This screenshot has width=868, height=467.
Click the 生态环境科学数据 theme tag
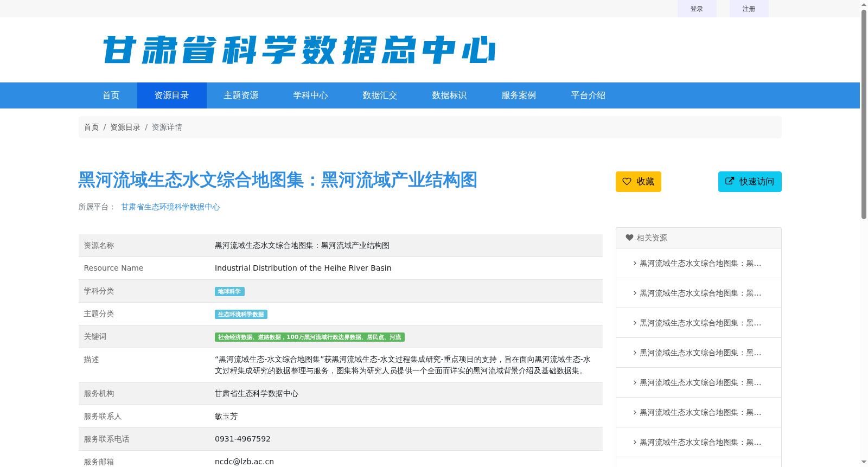[241, 315]
